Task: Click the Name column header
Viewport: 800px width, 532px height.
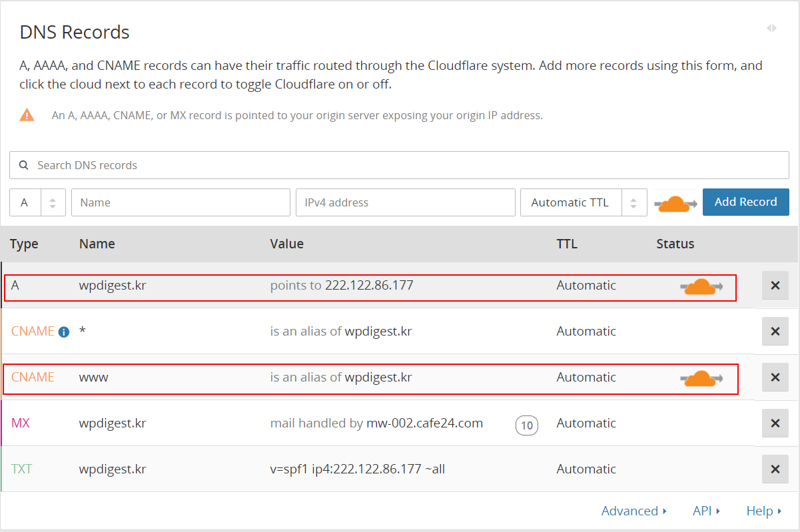Action: pyautogui.click(x=97, y=244)
